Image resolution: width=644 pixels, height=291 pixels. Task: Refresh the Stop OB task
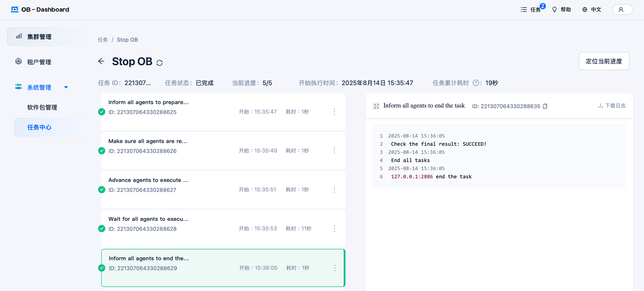160,63
